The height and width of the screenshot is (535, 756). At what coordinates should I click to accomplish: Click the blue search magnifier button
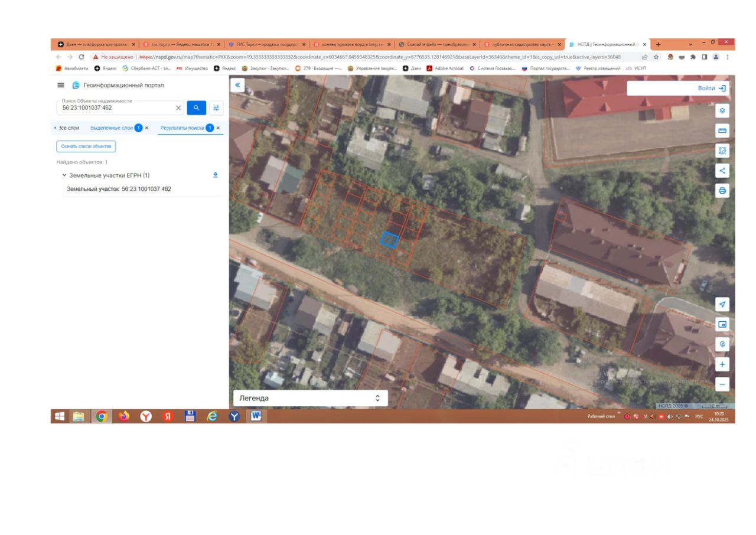pos(197,108)
